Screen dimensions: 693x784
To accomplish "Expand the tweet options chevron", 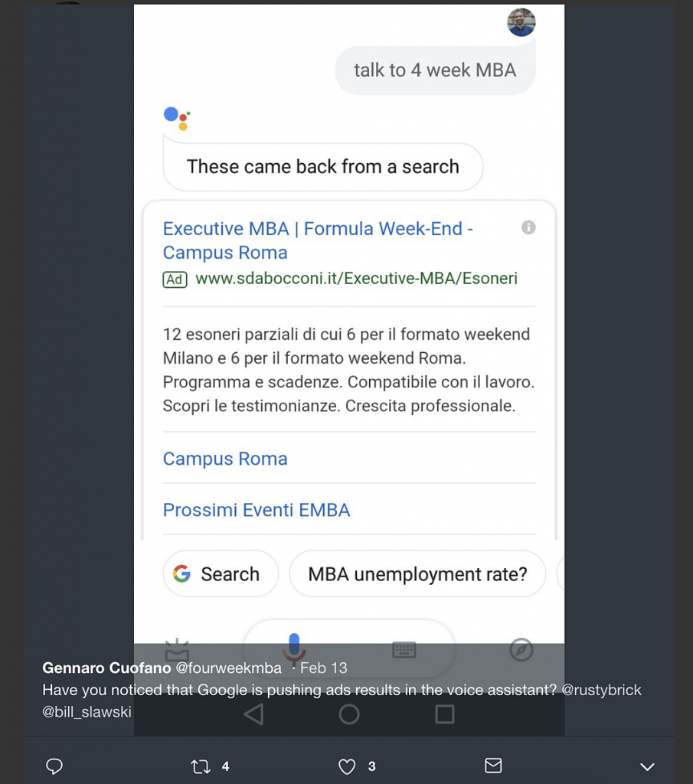I will [x=647, y=766].
